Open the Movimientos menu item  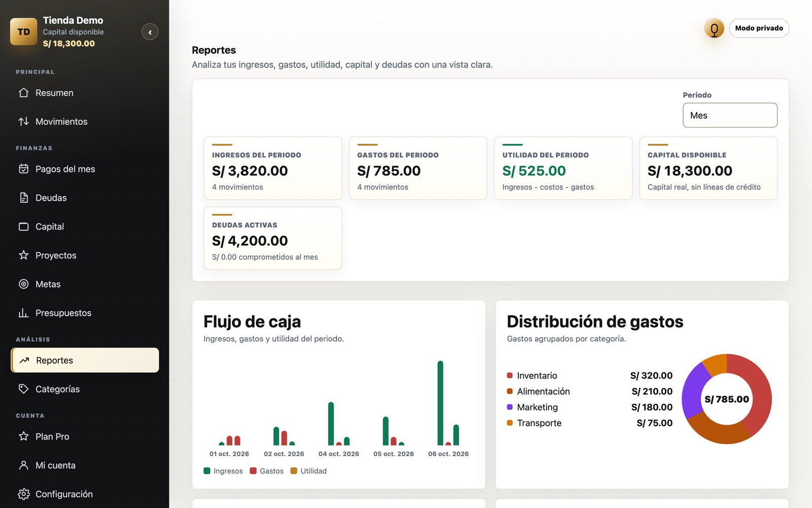tap(85, 121)
